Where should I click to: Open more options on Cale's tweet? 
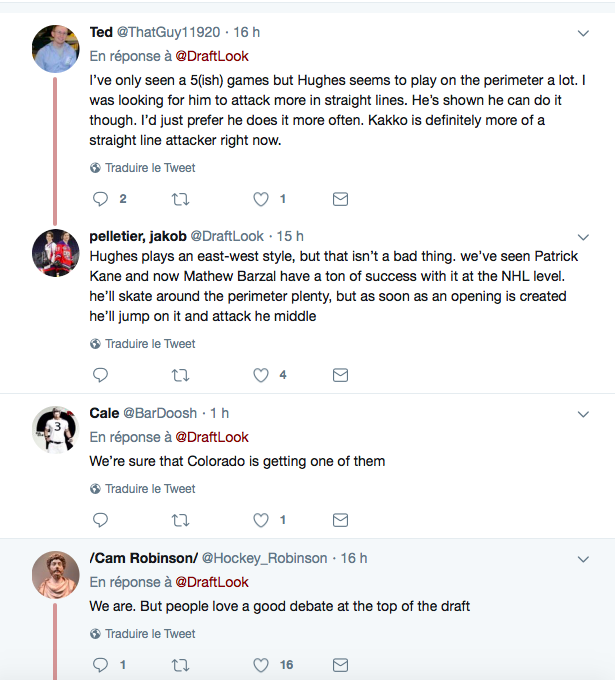point(584,413)
